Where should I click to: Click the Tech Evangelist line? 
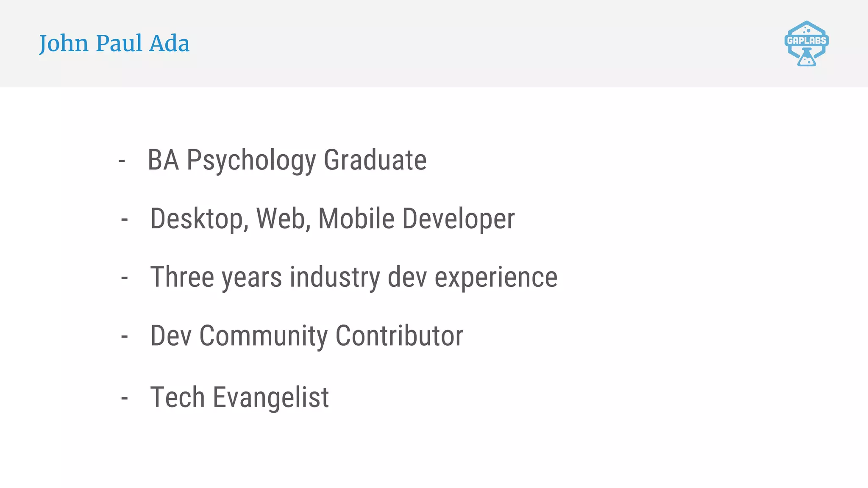tap(239, 397)
